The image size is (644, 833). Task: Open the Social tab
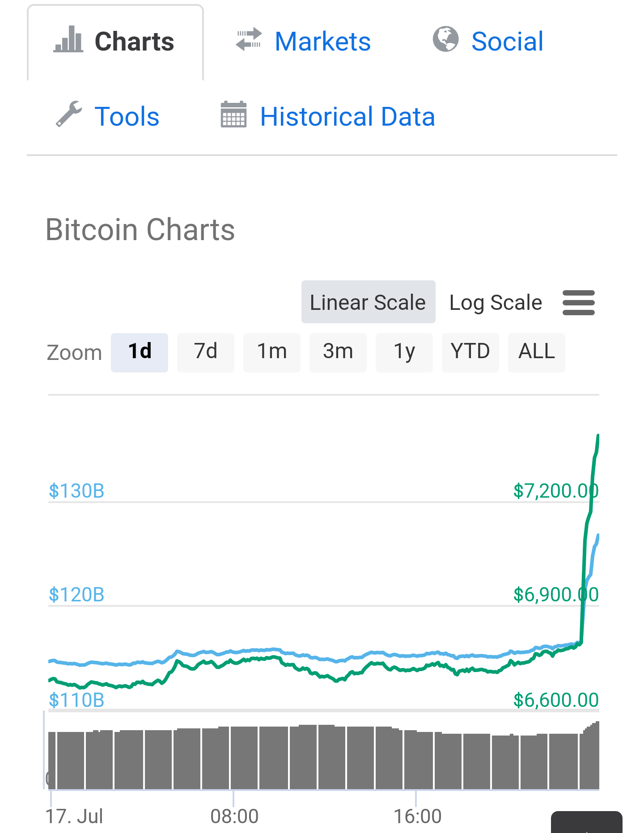pos(507,42)
